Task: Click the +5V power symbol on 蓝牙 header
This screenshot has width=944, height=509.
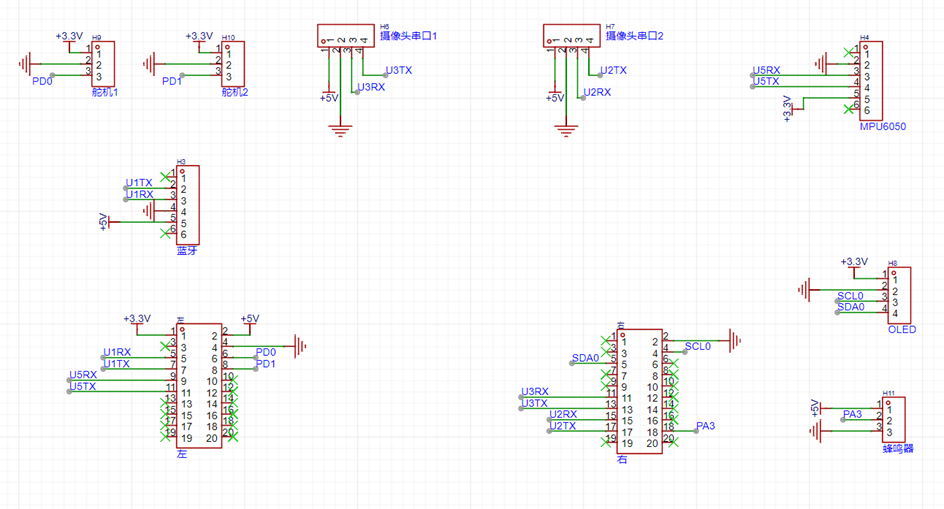Action: pos(103,222)
